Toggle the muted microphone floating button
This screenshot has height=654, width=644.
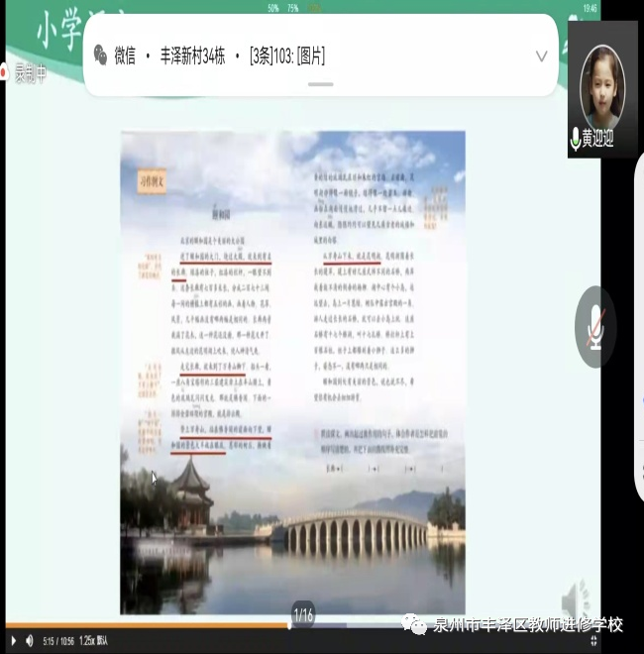pyautogui.click(x=595, y=327)
